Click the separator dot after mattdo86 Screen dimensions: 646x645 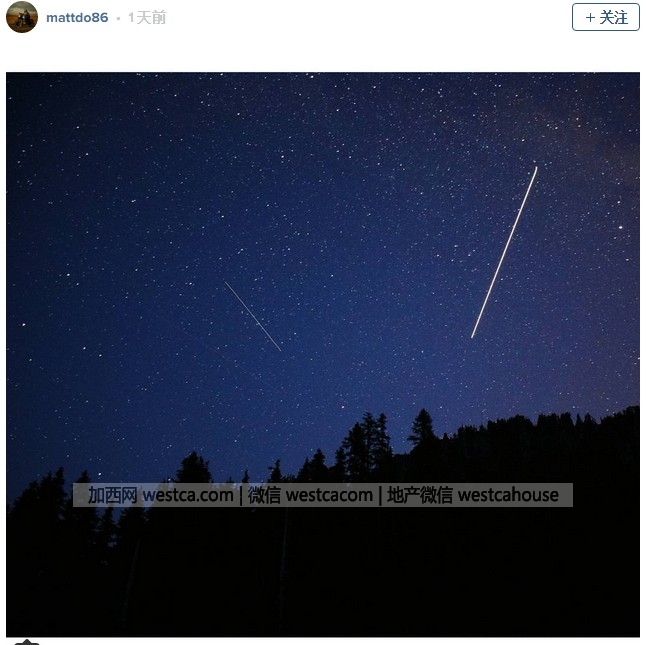[x=118, y=19]
